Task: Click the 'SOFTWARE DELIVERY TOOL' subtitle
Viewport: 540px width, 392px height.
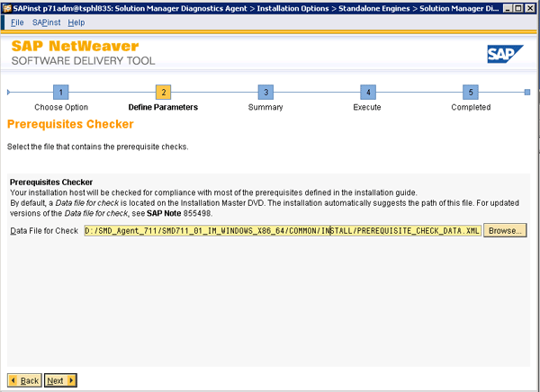Action: pos(83,61)
